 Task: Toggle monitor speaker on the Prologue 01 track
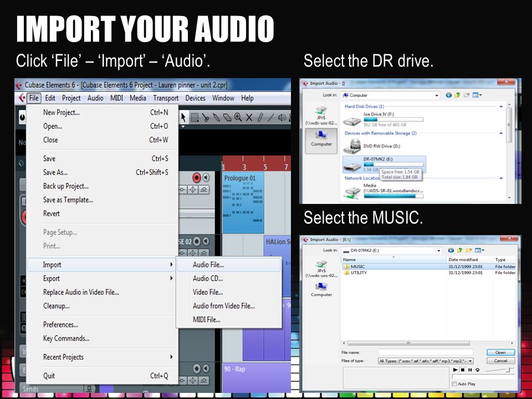206,177
